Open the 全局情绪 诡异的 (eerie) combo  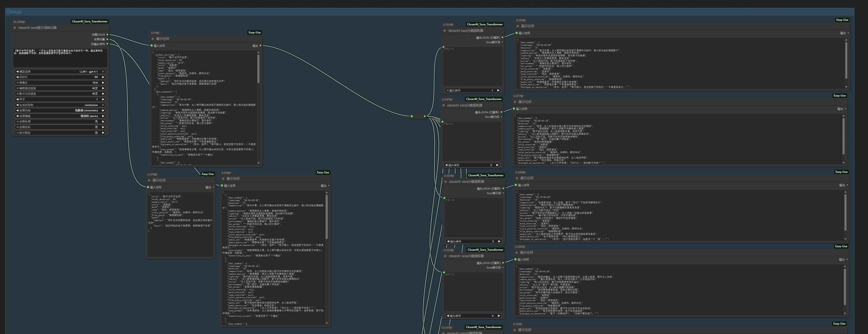tap(61, 116)
